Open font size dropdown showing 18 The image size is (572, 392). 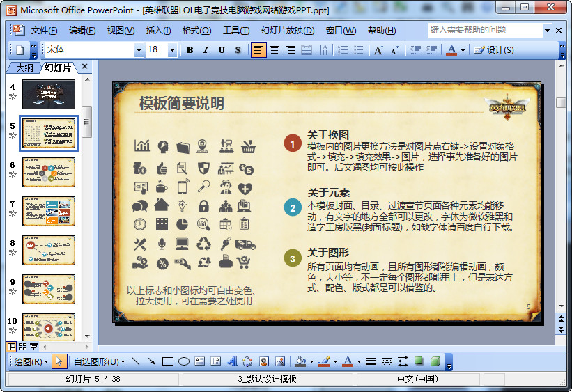tap(172, 50)
